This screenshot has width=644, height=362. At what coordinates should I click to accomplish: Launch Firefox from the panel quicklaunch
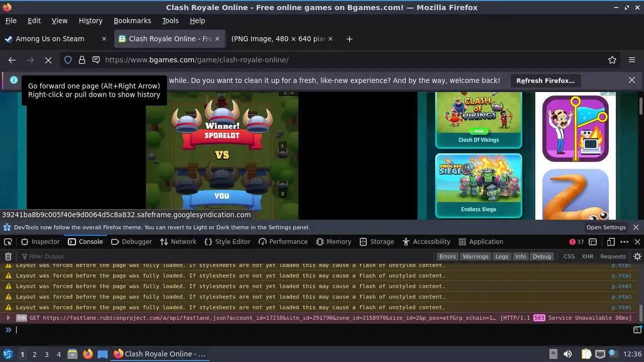pos(88,354)
